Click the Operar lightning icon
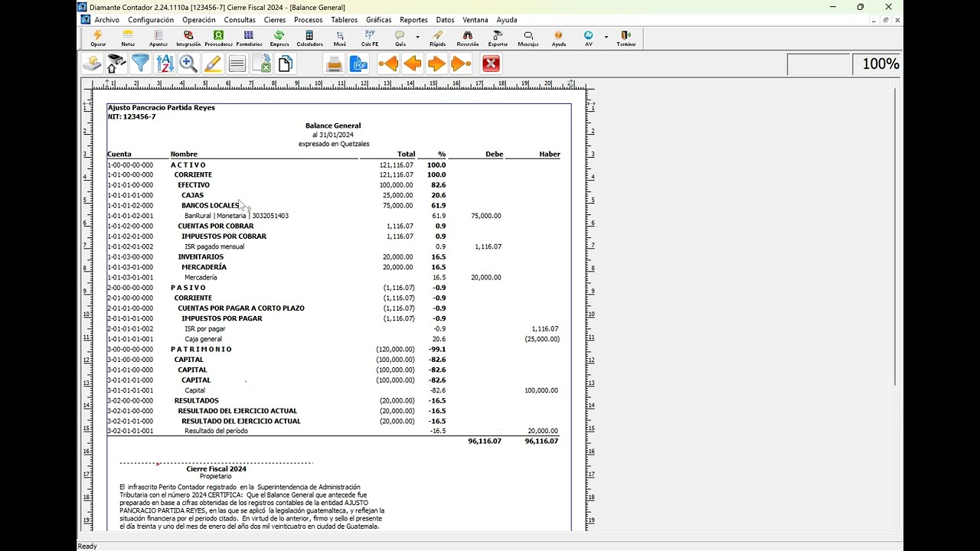The image size is (980, 551). coord(98,38)
